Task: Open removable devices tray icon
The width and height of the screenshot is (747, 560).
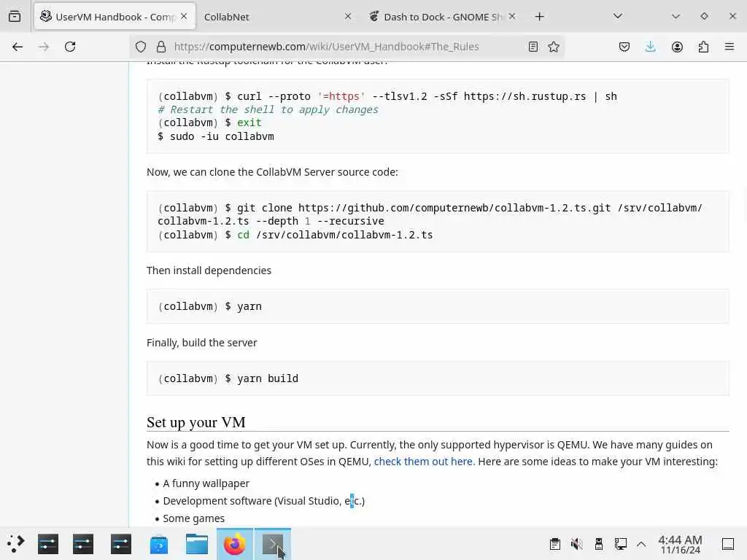Action: click(x=599, y=544)
